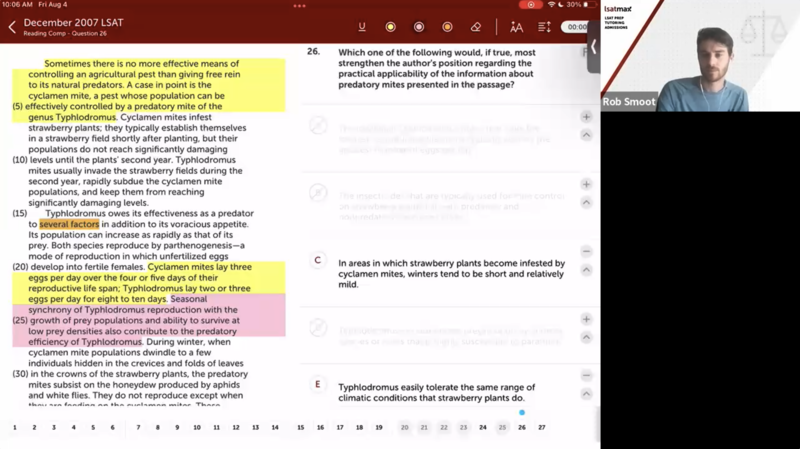
Task: Collapse answer choice E using chevron
Action: [x=587, y=394]
